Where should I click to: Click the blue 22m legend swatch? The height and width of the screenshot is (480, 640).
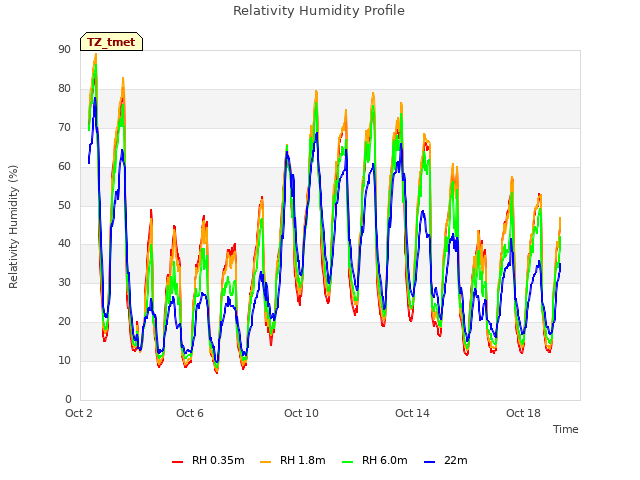[x=429, y=462]
